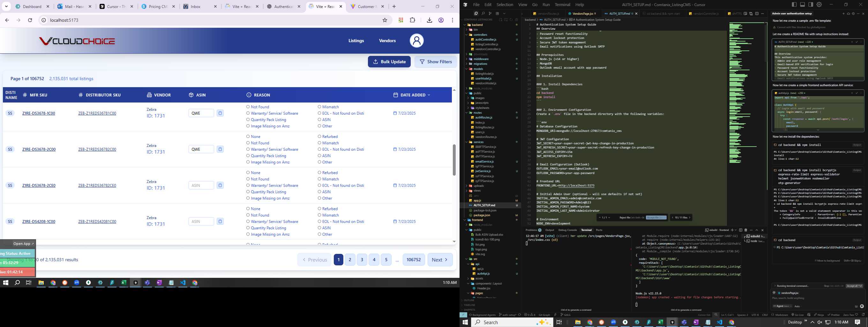Reload the localhost:5173 page

[x=30, y=20]
